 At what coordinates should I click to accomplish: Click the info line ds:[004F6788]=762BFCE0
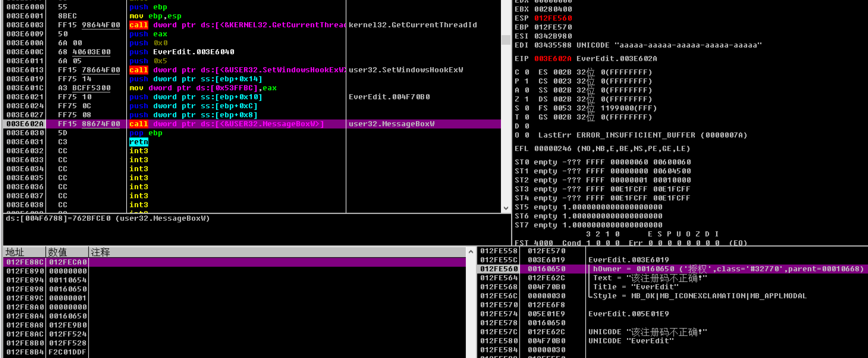click(x=108, y=218)
